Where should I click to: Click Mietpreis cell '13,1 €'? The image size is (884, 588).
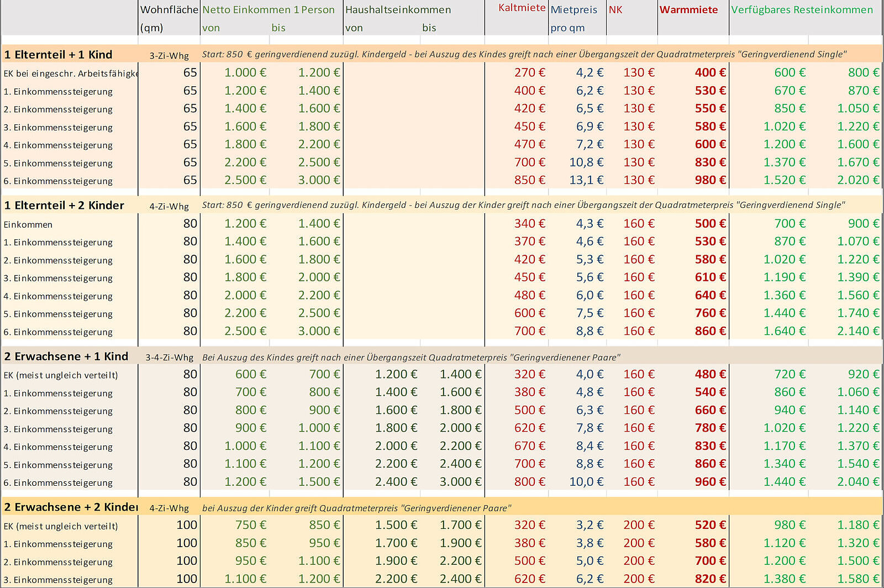(586, 180)
